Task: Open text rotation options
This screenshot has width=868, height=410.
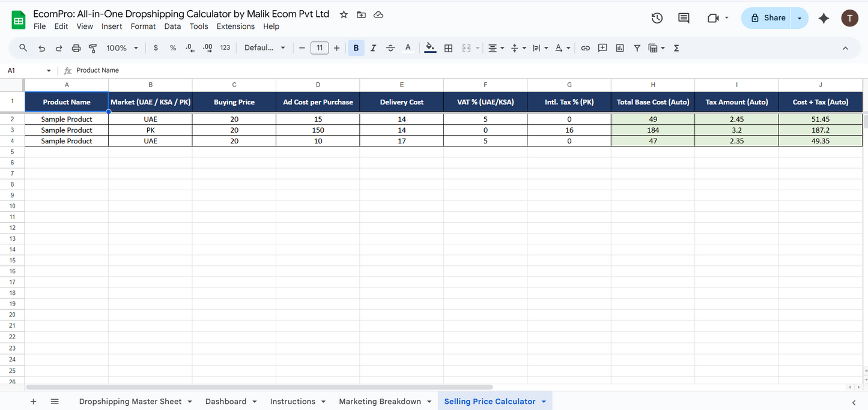Action: (562, 48)
